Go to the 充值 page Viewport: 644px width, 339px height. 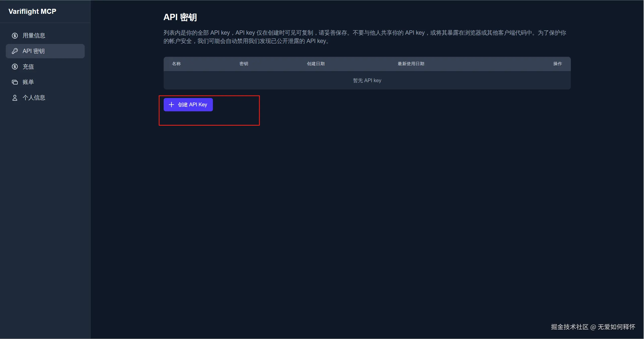click(28, 67)
